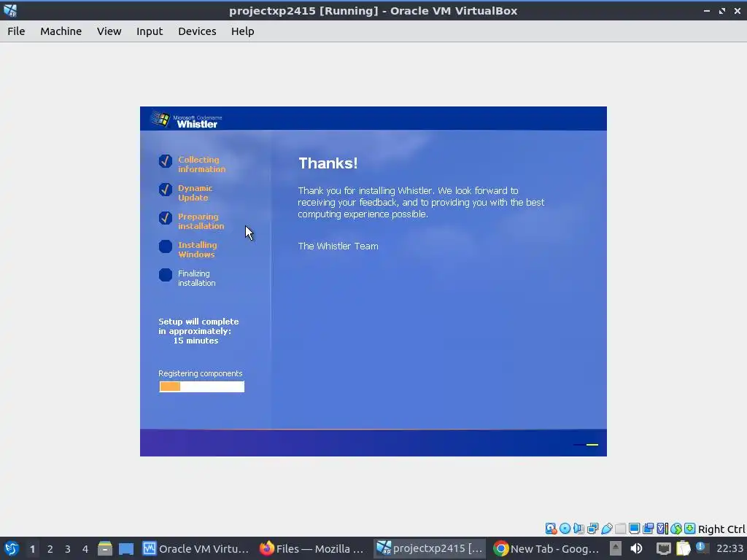Click the network adapters indicator icon
Screen dimensions: 747x560
coord(592,529)
